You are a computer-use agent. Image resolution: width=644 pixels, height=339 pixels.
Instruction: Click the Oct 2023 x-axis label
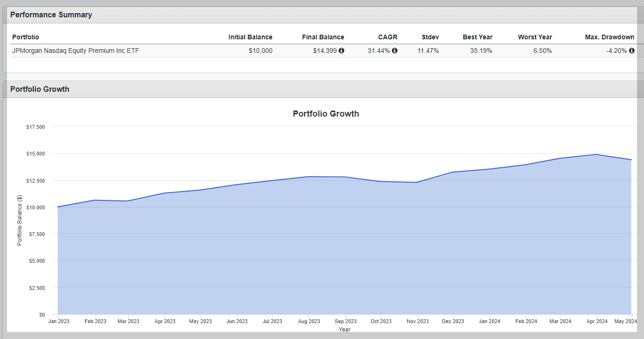[x=381, y=321]
